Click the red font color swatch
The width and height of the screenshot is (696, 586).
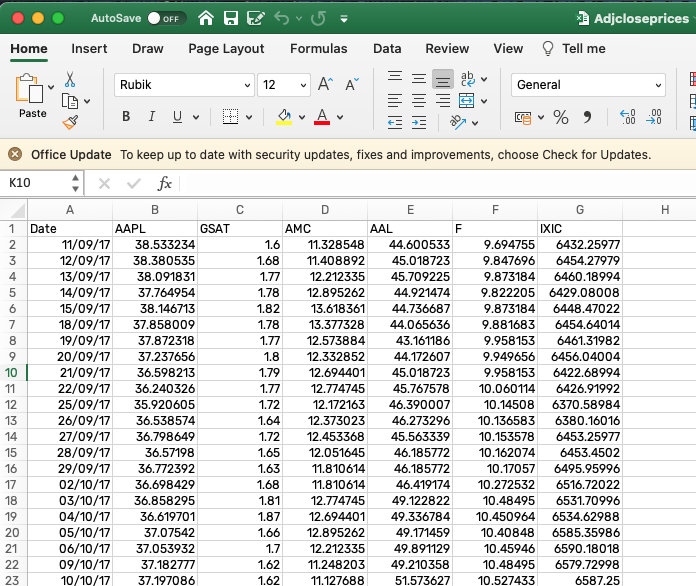(322, 117)
